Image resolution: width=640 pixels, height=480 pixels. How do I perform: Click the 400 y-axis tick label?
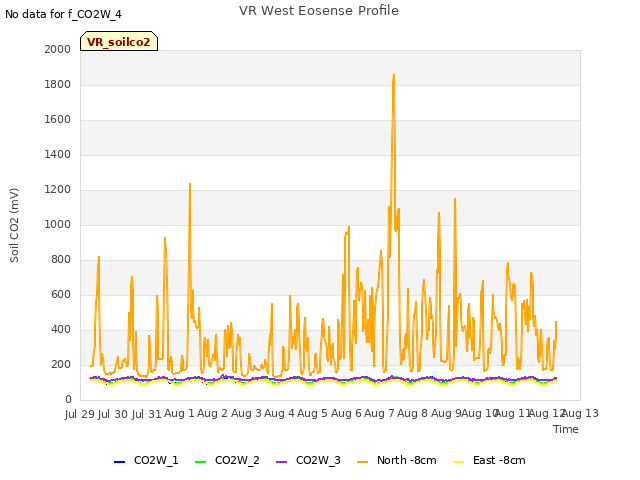coord(61,330)
